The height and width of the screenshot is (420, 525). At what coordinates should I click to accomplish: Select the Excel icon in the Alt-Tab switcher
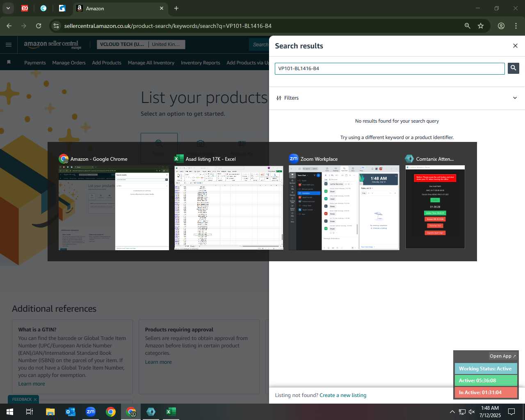click(x=179, y=159)
